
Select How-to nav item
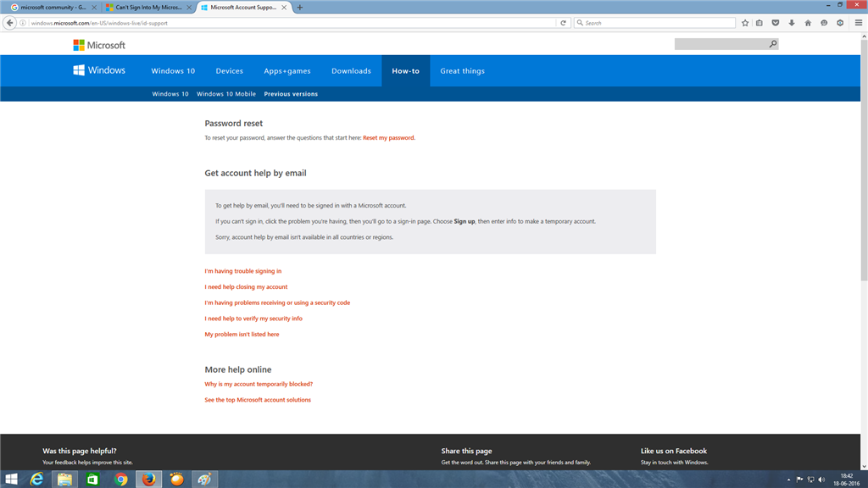pos(406,71)
